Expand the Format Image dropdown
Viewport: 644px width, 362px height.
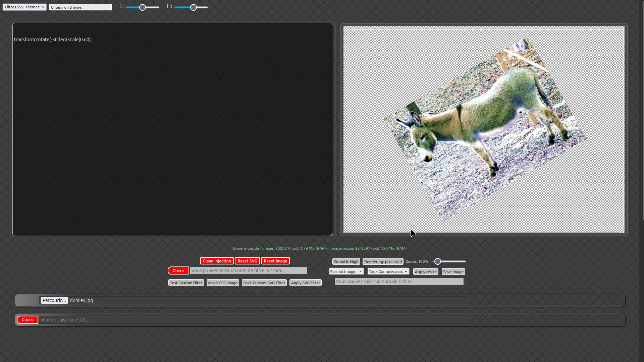pos(346,271)
